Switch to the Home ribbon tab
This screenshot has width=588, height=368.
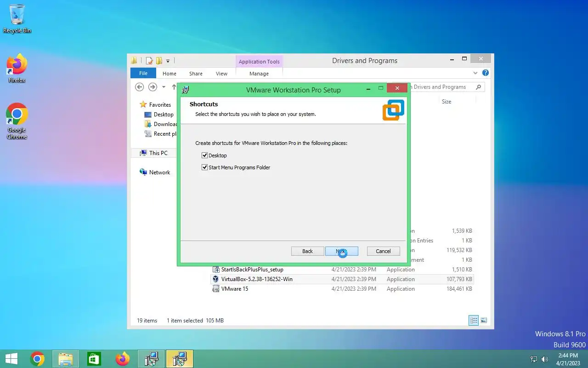click(169, 74)
